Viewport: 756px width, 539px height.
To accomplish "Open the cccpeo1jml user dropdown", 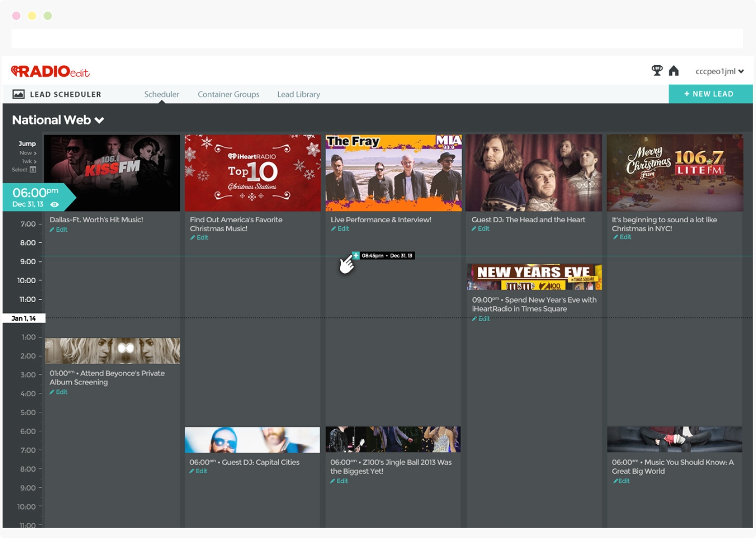I will [x=720, y=71].
